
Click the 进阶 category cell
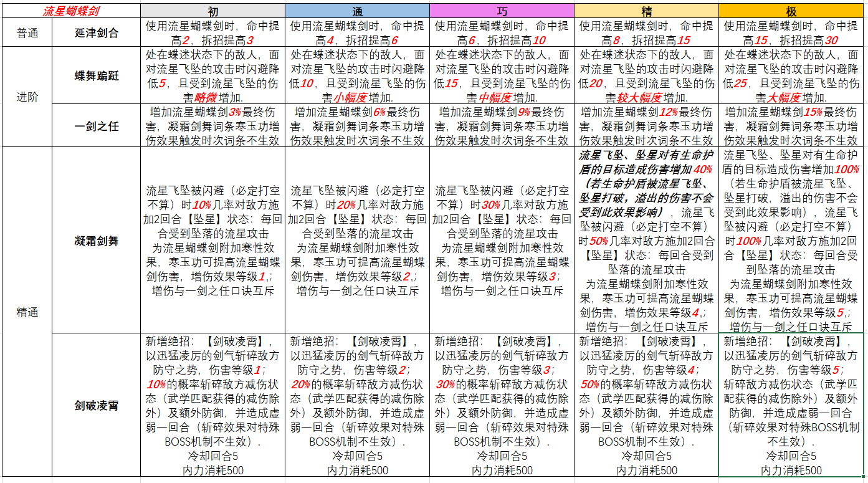click(27, 97)
